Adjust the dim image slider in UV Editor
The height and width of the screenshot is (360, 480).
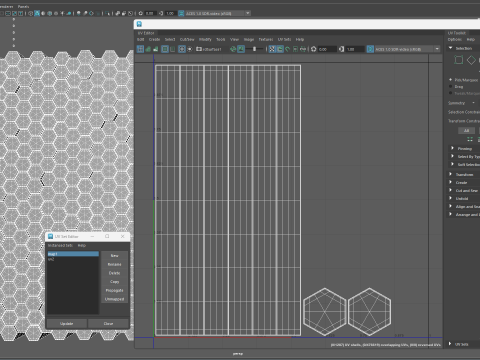coord(254,49)
